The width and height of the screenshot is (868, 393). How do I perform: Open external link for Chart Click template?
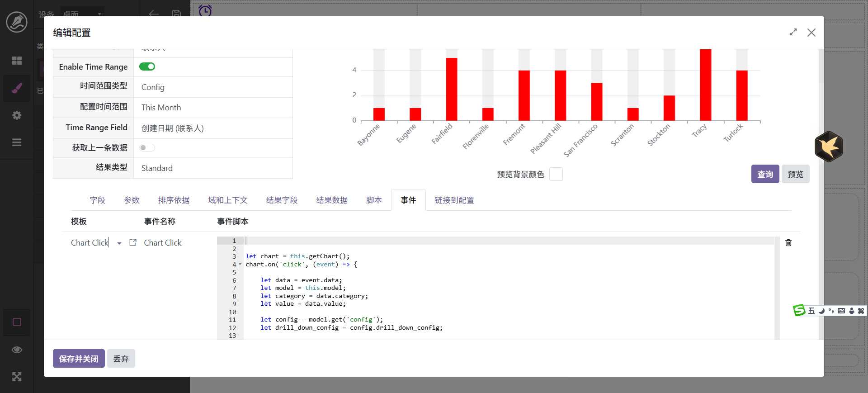click(133, 242)
